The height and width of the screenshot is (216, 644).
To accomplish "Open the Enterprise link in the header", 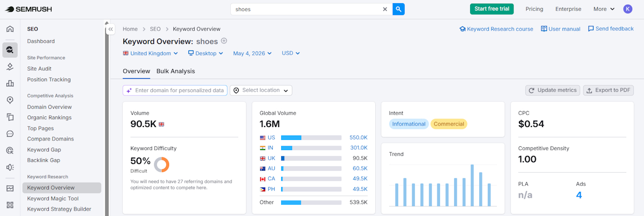I will [568, 9].
